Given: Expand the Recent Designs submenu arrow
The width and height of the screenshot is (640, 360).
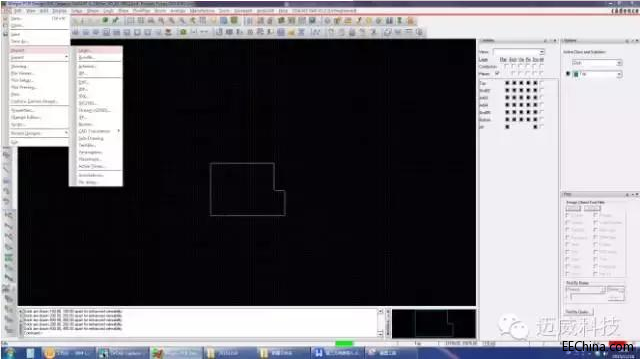Looking at the screenshot, I should tap(66, 133).
